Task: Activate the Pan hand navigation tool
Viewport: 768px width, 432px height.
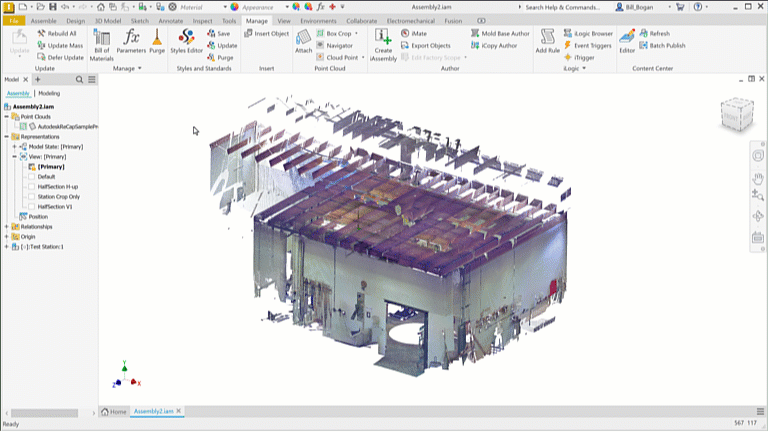Action: [x=758, y=178]
